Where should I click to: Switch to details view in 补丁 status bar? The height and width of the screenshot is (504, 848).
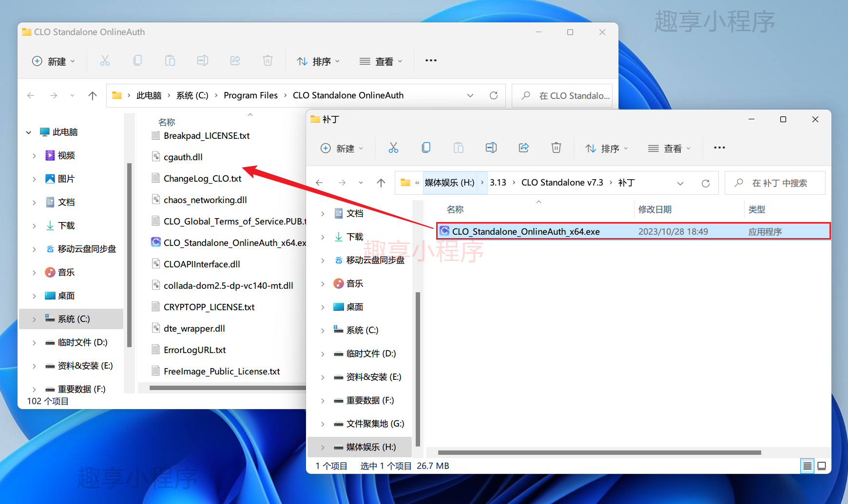(x=808, y=466)
